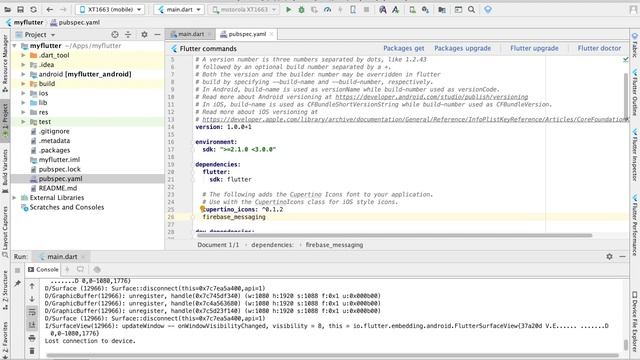Viewport: 640px width, 360px height.
Task: Click the Print console output icon
Action: [x=32, y=338]
